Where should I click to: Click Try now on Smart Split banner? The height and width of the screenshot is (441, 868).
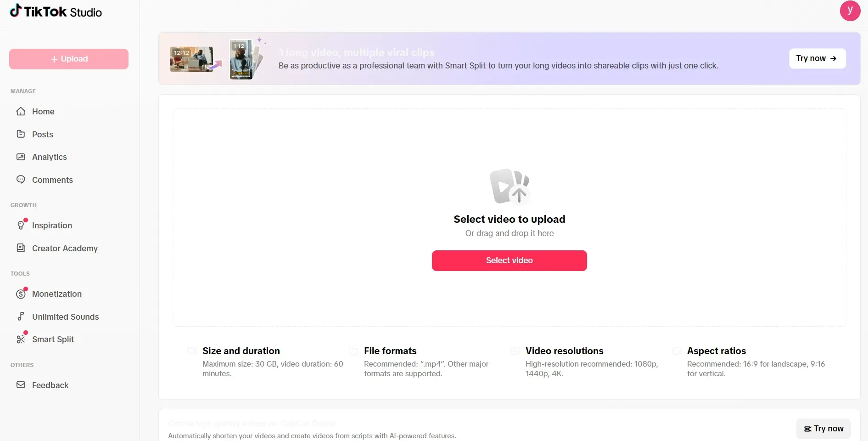click(817, 58)
